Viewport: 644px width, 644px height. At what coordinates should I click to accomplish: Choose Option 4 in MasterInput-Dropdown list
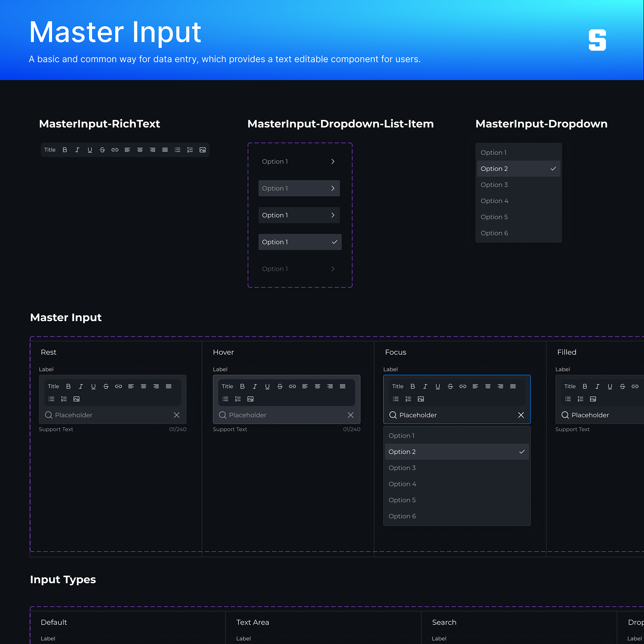tap(494, 201)
